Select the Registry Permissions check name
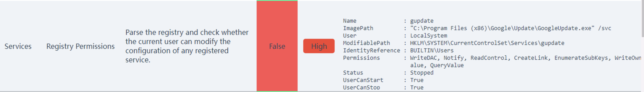This screenshot has height=92, width=644. [x=81, y=46]
